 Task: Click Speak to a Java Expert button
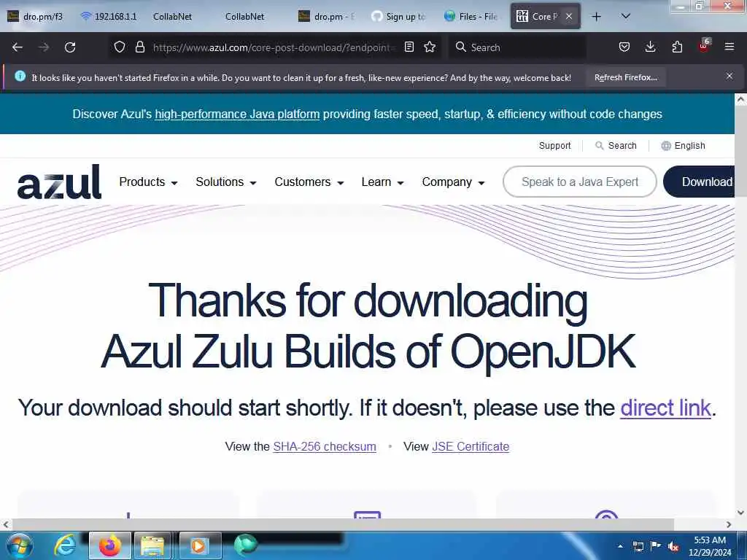click(x=580, y=182)
